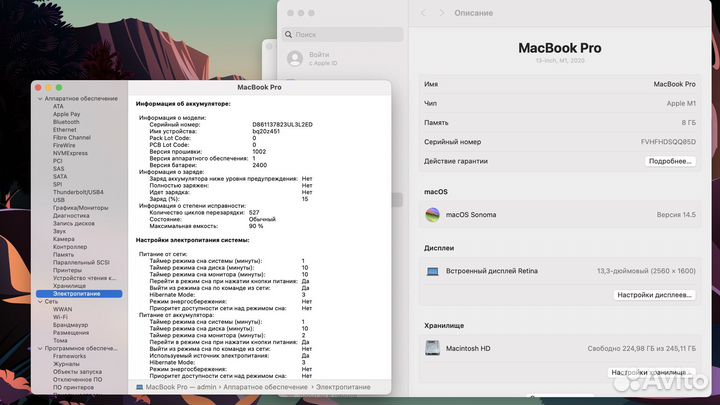Select Ethernet in the sidebar
The width and height of the screenshot is (720, 405).
[64, 129]
